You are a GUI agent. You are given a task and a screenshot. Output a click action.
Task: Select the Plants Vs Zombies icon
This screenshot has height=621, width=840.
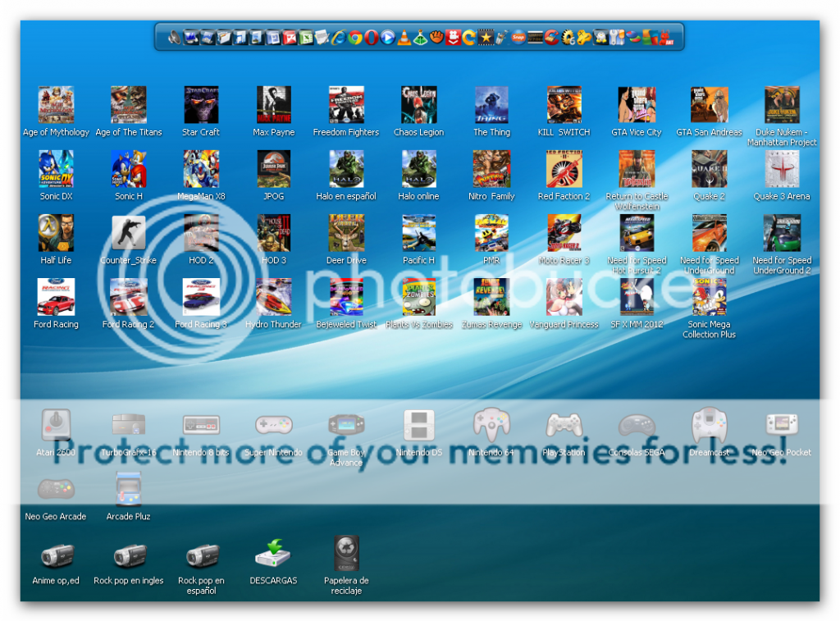tap(419, 297)
